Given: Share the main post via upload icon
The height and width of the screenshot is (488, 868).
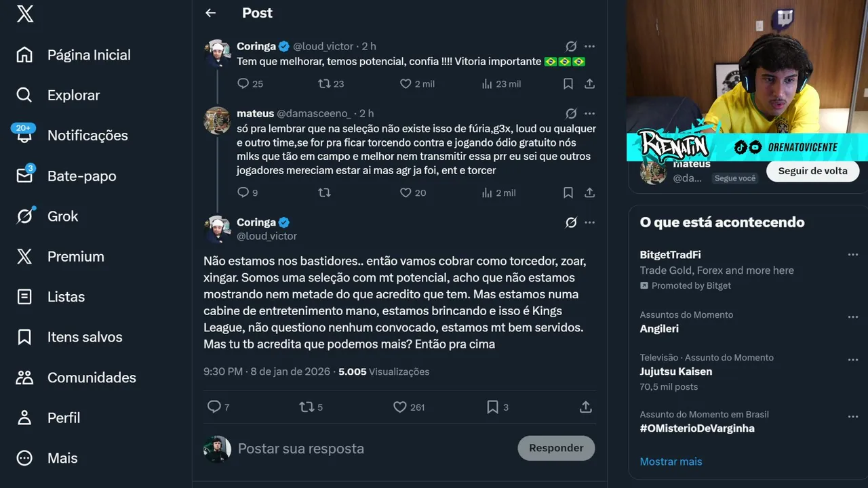Looking at the screenshot, I should click(x=586, y=407).
